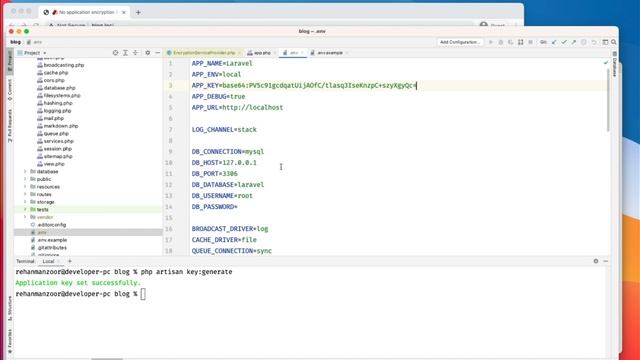The height and width of the screenshot is (360, 640).
Task: Click the Stop square icon in toolbar
Action: pos(531,42)
